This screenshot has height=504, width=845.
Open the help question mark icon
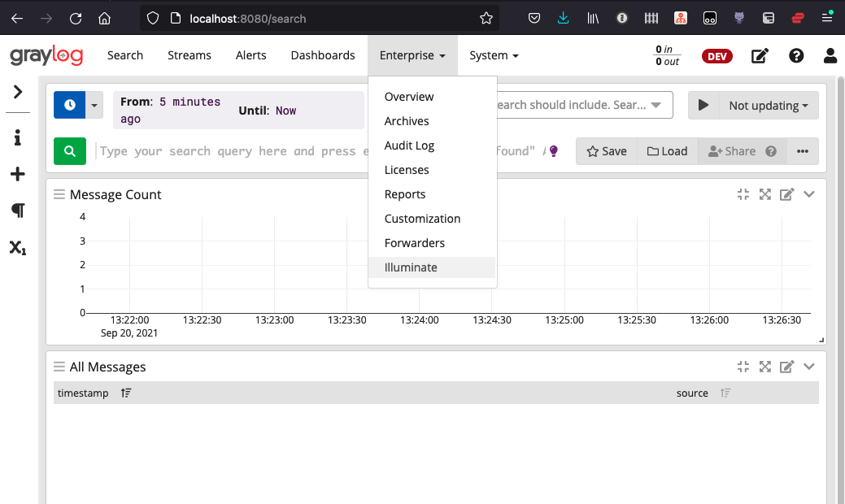pyautogui.click(x=796, y=55)
